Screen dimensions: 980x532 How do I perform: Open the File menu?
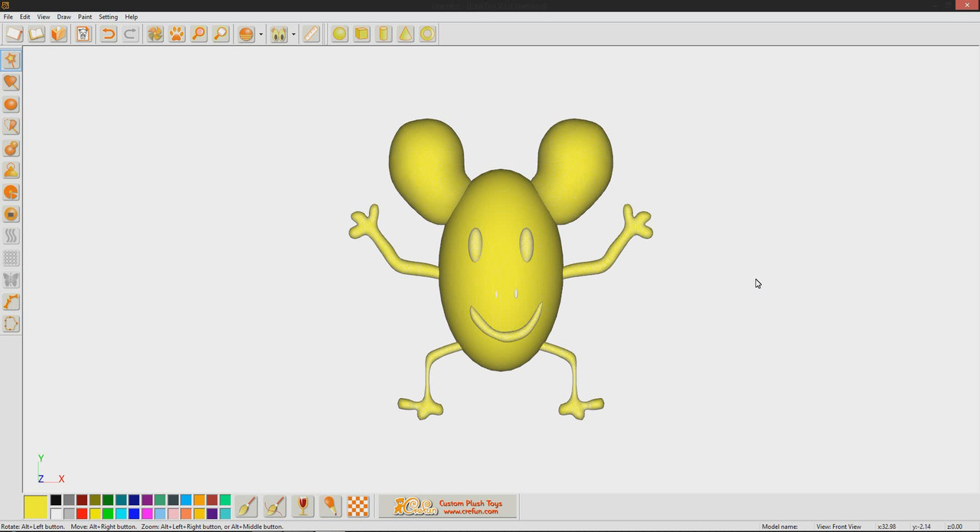pos(8,17)
